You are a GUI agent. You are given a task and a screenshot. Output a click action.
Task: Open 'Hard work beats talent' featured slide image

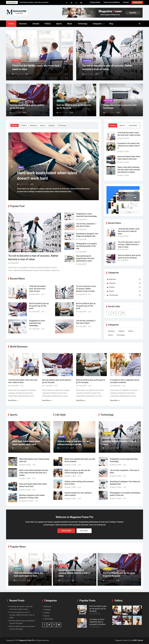point(54,166)
